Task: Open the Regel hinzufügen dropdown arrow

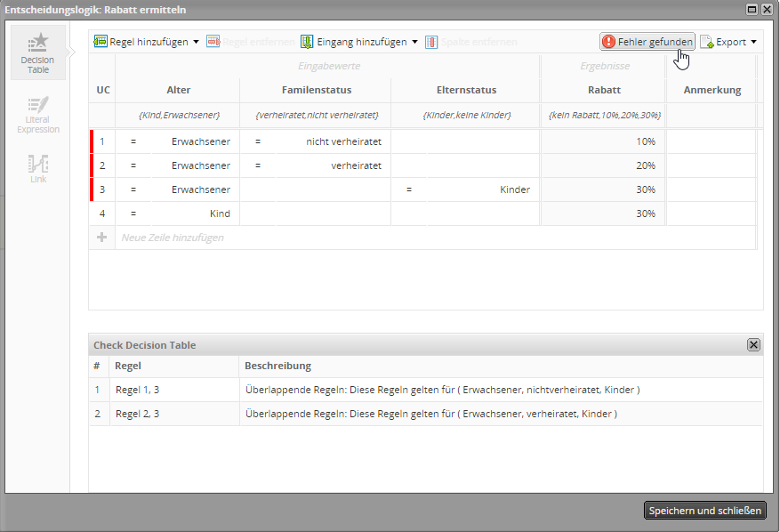Action: click(196, 42)
